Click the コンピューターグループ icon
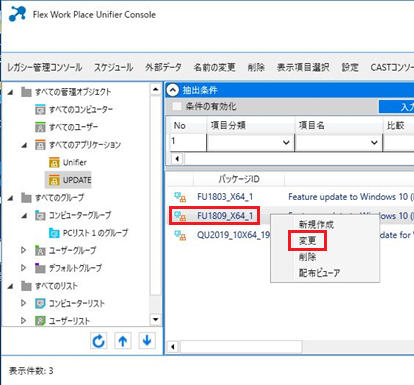 pyautogui.click(x=40, y=215)
